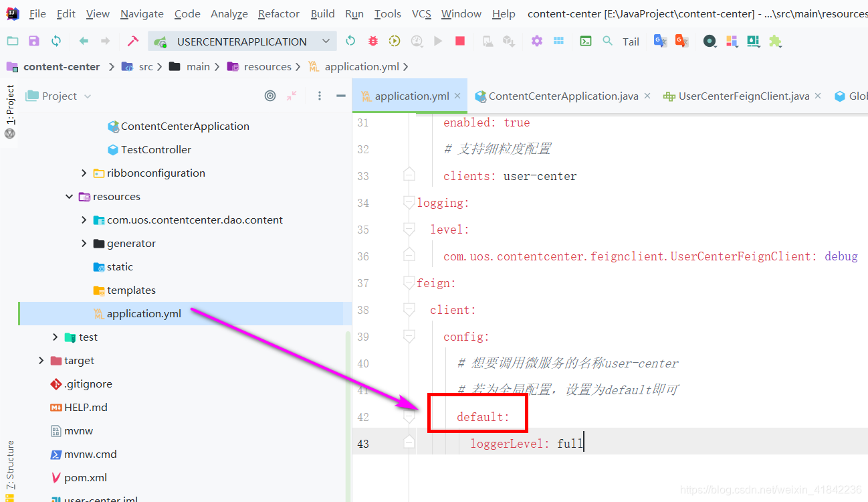Switch to the UserCenterFeignClient.java tab
This screenshot has width=868, height=502.
[x=744, y=96]
